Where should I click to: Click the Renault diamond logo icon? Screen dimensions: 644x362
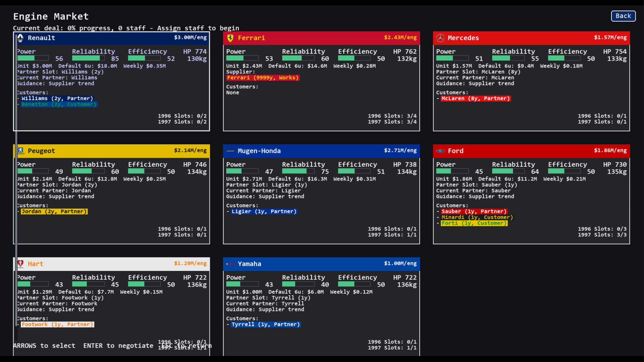20,38
